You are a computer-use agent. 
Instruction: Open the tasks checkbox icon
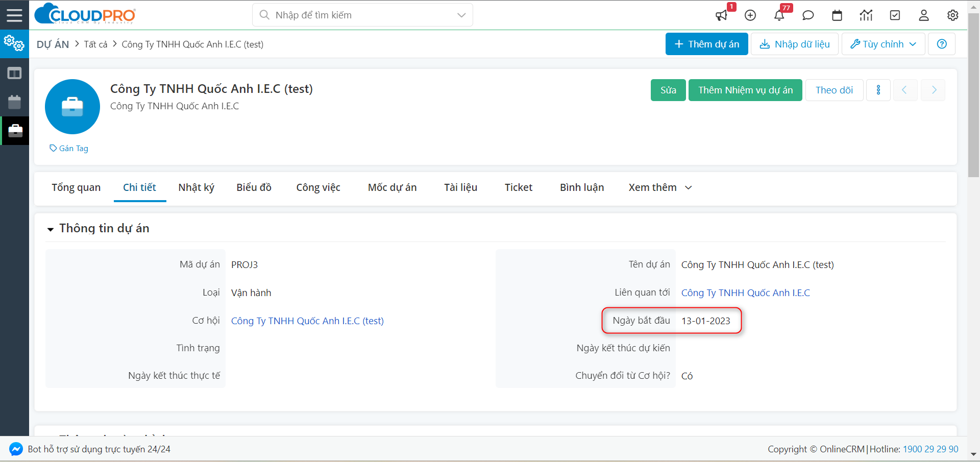tap(895, 15)
